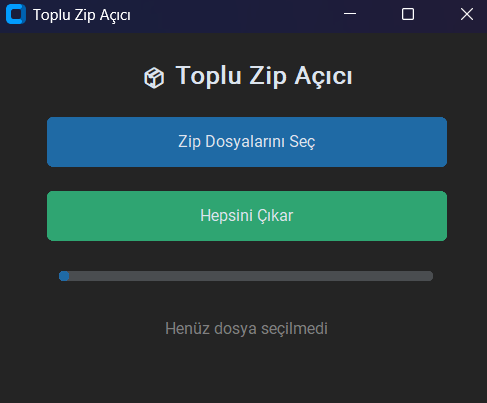The image size is (487, 403).
Task: Click the word Zip in large heading
Action: [268, 76]
